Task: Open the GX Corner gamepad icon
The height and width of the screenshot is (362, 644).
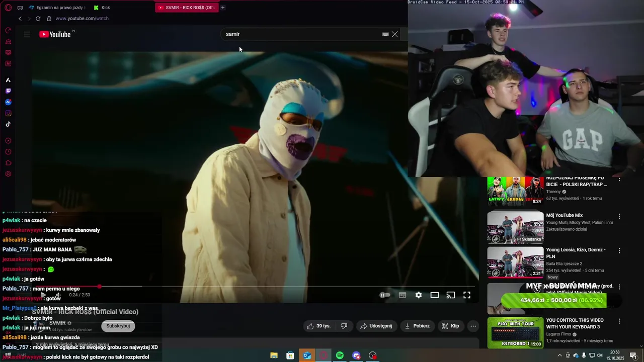Action: coord(20,8)
